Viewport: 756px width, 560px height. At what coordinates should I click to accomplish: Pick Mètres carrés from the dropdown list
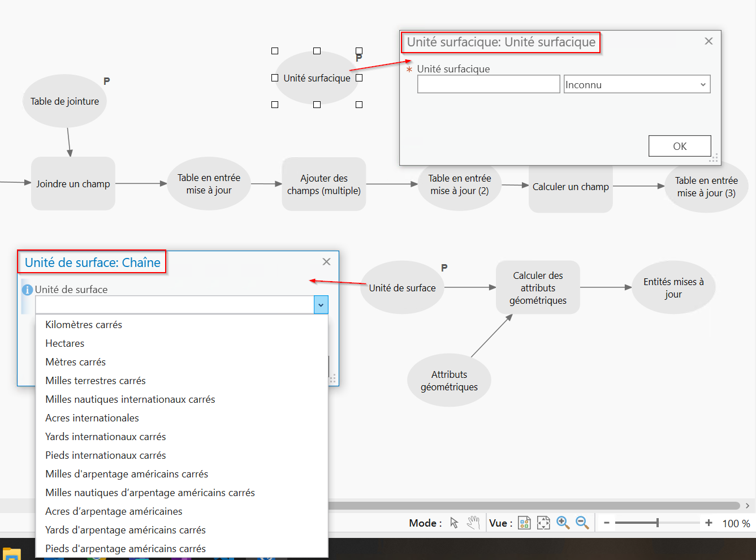pos(182,362)
